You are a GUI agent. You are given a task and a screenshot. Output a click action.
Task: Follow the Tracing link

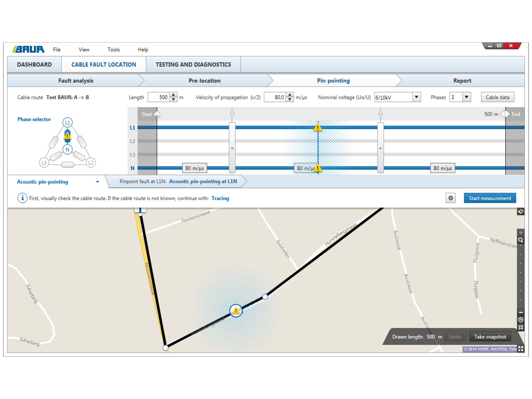point(220,198)
